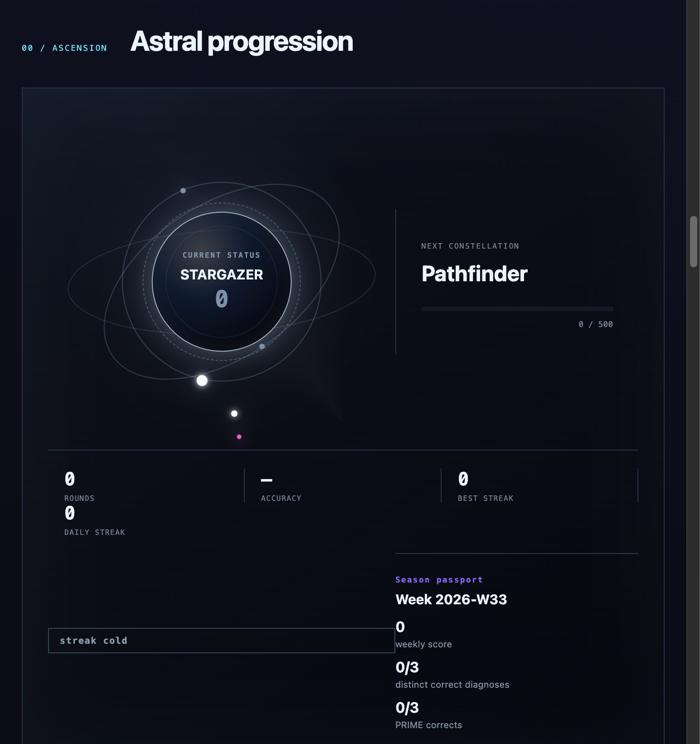This screenshot has height=744, width=700.
Task: Click the ROUNDS stat label
Action: click(x=79, y=498)
